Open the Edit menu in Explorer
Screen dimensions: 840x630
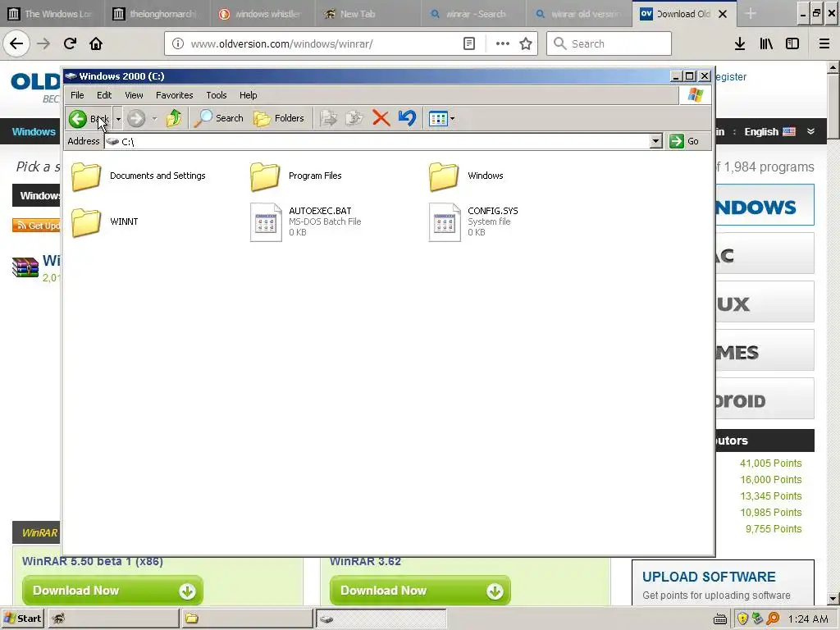[104, 95]
